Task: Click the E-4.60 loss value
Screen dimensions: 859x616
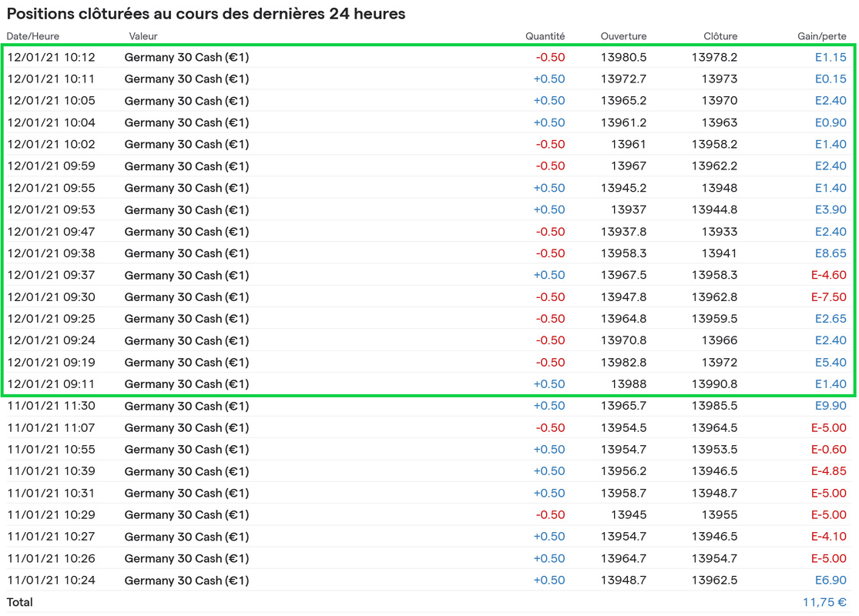Action: [829, 275]
